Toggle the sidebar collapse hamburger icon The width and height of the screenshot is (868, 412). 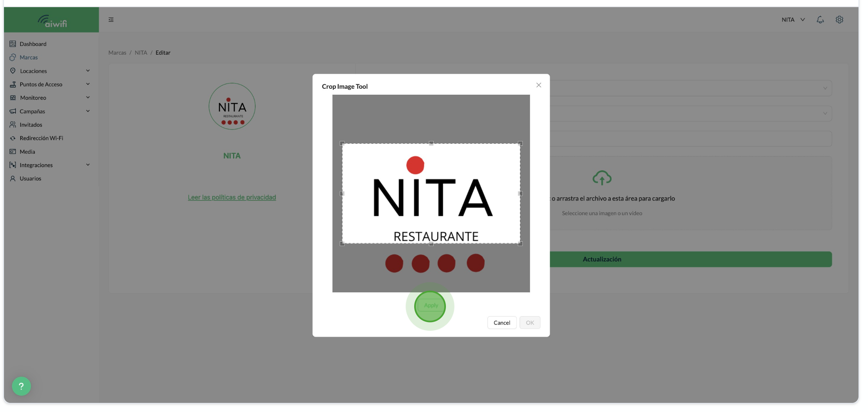[111, 19]
